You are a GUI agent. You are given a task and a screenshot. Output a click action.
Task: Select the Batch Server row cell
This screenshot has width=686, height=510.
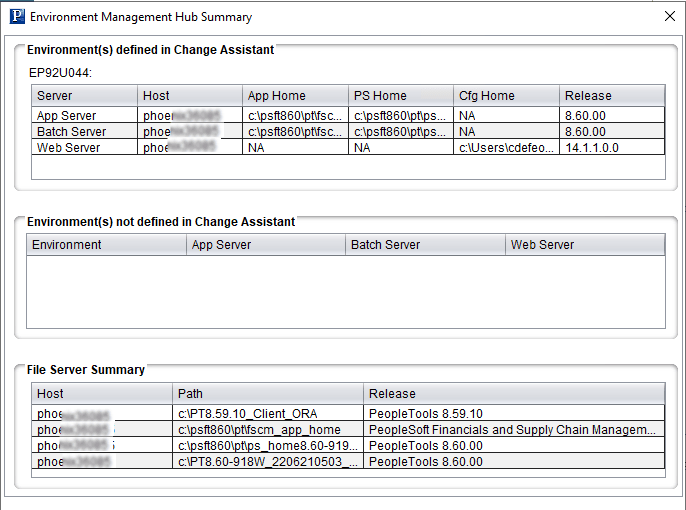pos(84,132)
